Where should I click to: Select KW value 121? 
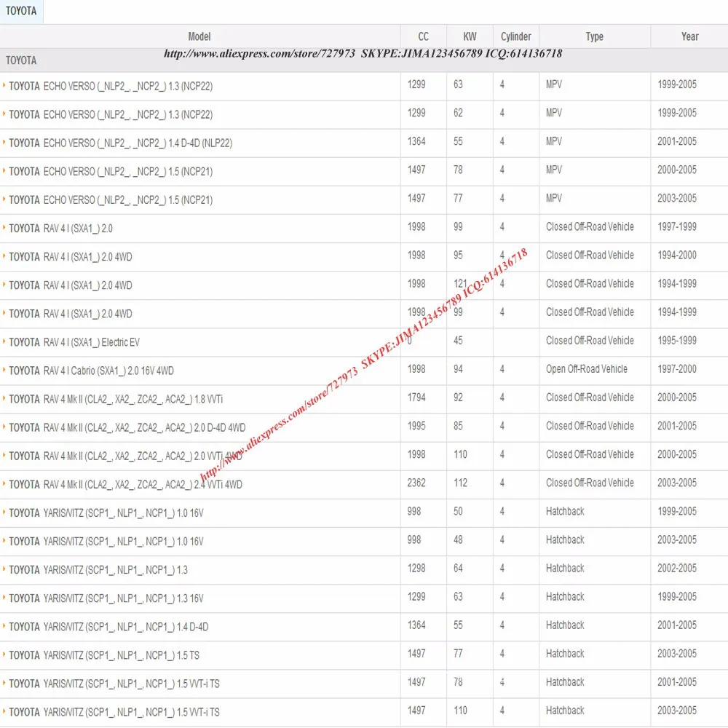[x=460, y=284]
